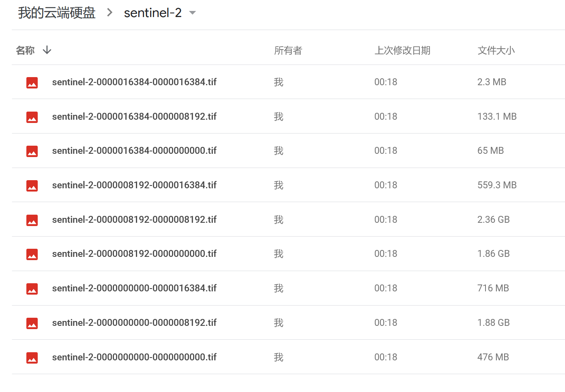The height and width of the screenshot is (392, 565).
Task: Click the 2.36 GB file size text
Action: [x=493, y=220]
